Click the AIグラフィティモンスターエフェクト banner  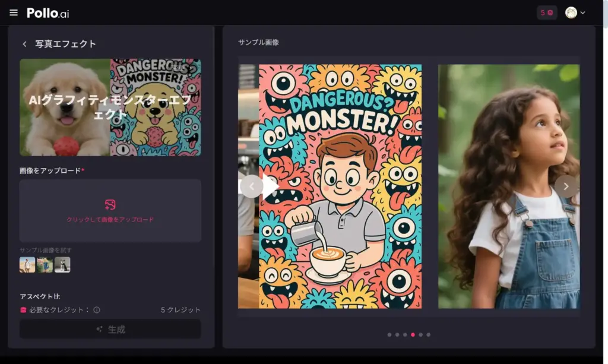tap(110, 107)
